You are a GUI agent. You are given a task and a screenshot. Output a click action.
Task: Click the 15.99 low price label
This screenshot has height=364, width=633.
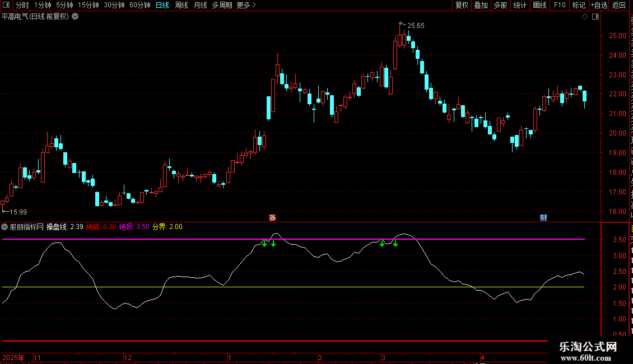click(18, 212)
